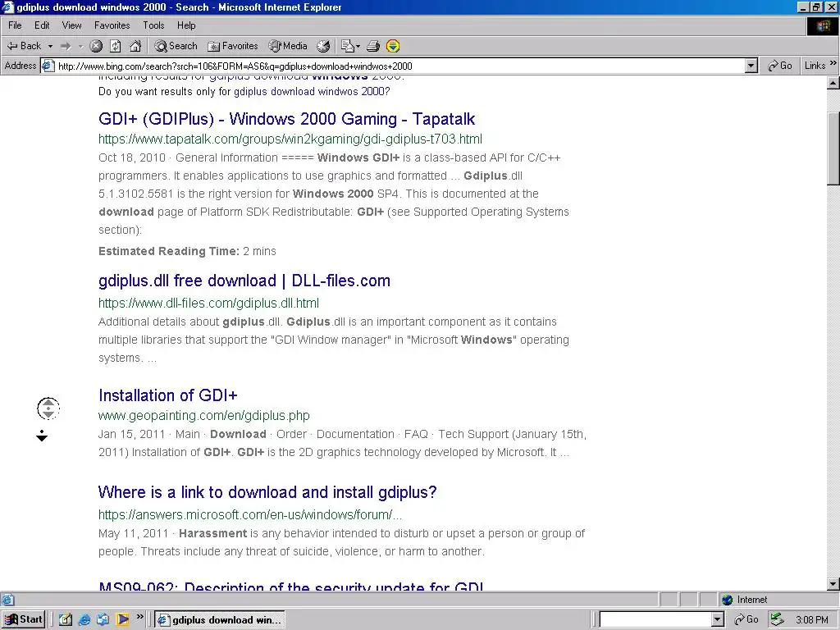
Task: Open the Windows Start menu
Action: pyautogui.click(x=23, y=620)
